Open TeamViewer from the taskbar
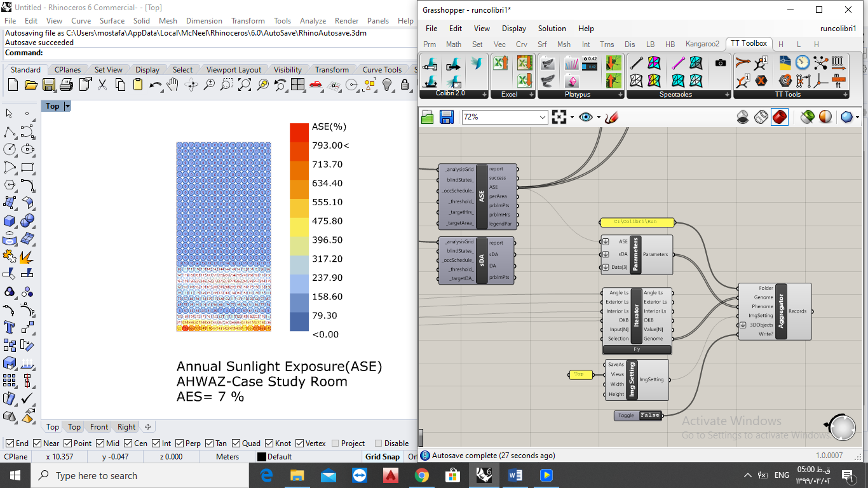Image resolution: width=868 pixels, height=488 pixels. click(x=360, y=475)
